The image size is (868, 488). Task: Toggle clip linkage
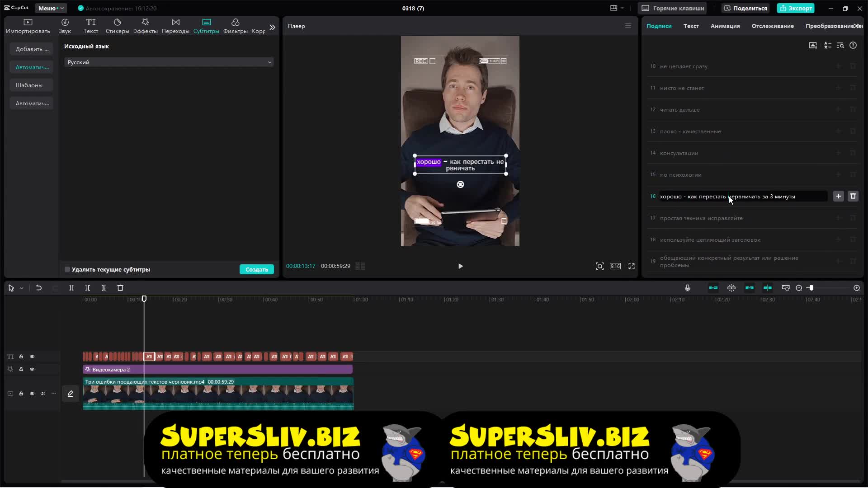coord(750,288)
